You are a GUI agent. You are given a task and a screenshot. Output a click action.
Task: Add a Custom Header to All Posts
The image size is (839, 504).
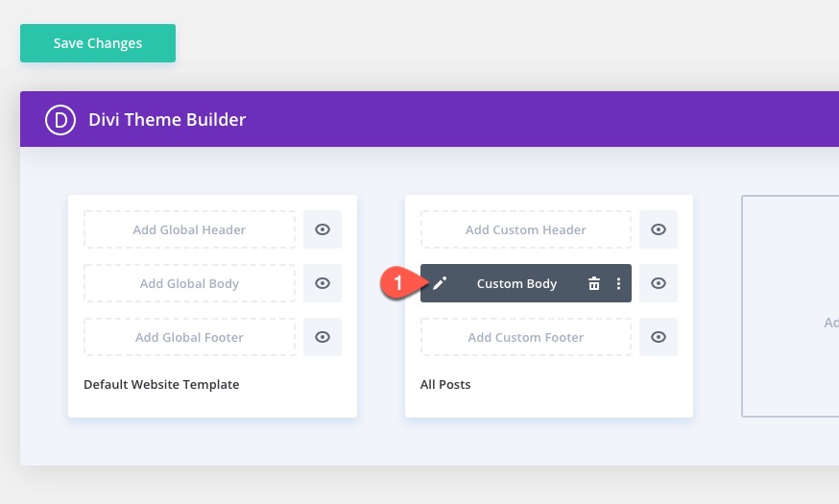pyautogui.click(x=525, y=229)
